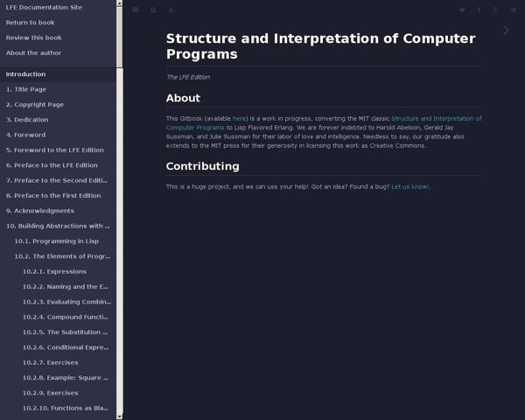Share on Facebook via the toolbar icon
525x420 pixels.
pos(479,10)
